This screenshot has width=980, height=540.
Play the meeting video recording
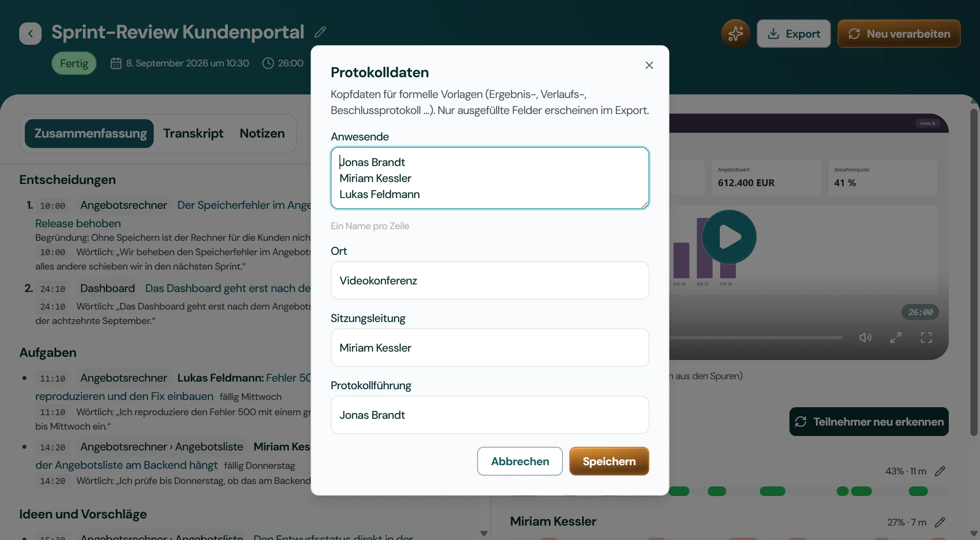pos(729,237)
